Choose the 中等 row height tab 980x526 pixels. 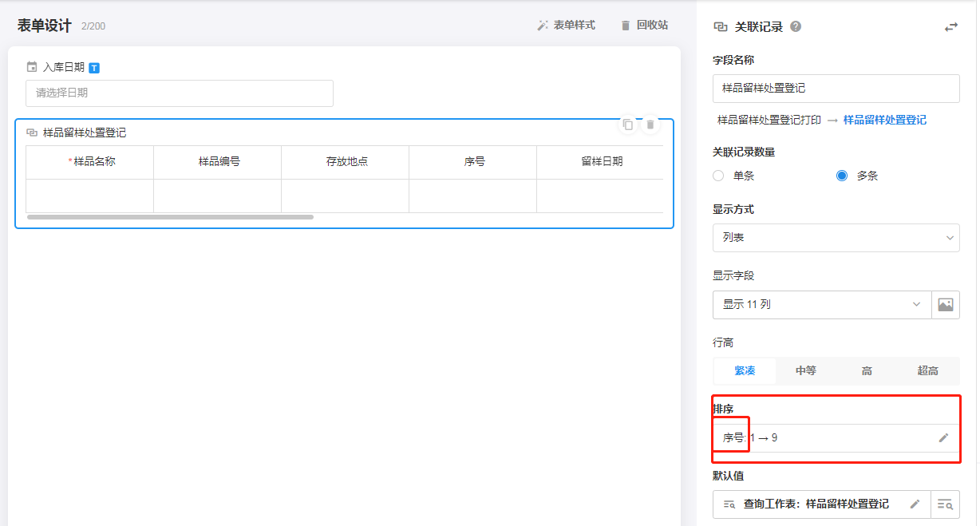point(806,370)
